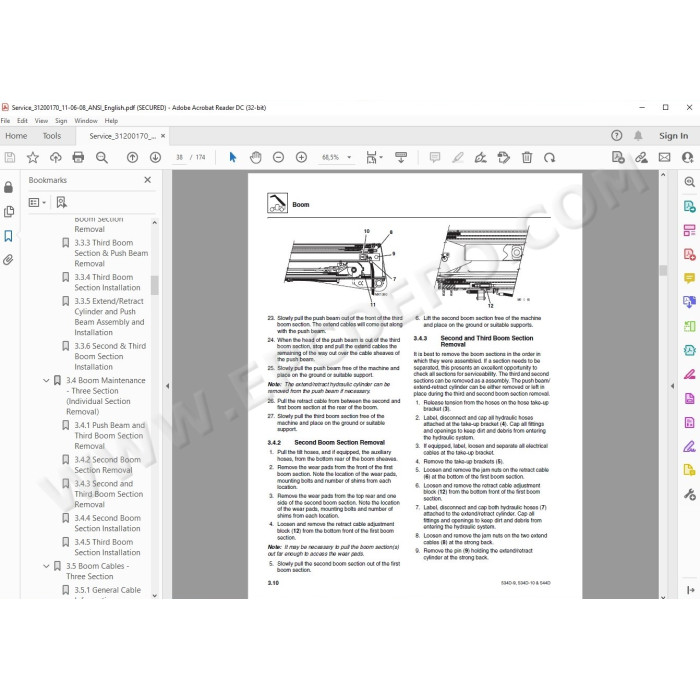Zoom out with the minus button
The image size is (700, 700).
tap(279, 158)
